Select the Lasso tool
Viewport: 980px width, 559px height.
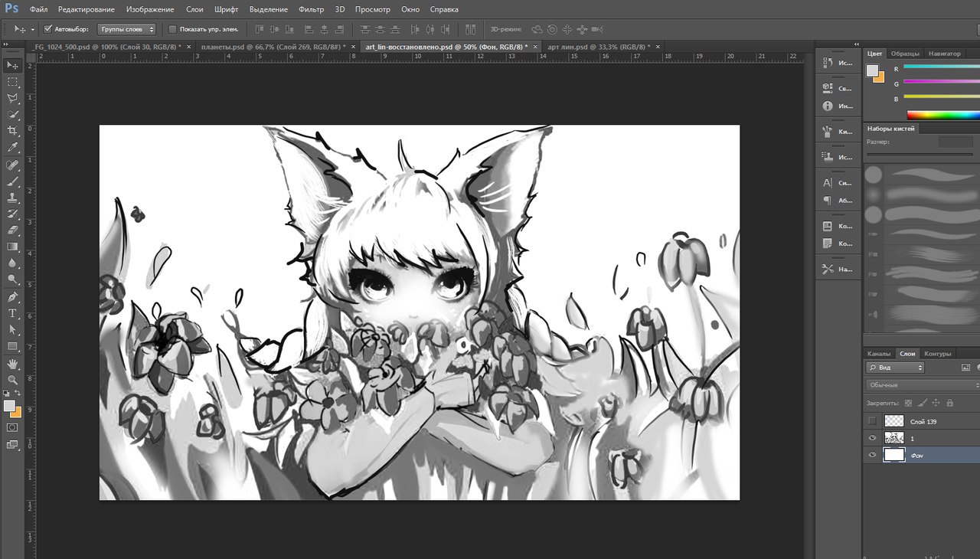point(12,98)
